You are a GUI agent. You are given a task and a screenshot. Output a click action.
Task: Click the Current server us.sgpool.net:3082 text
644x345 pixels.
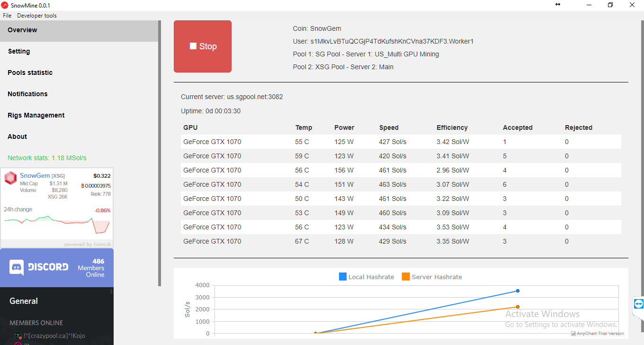point(232,97)
